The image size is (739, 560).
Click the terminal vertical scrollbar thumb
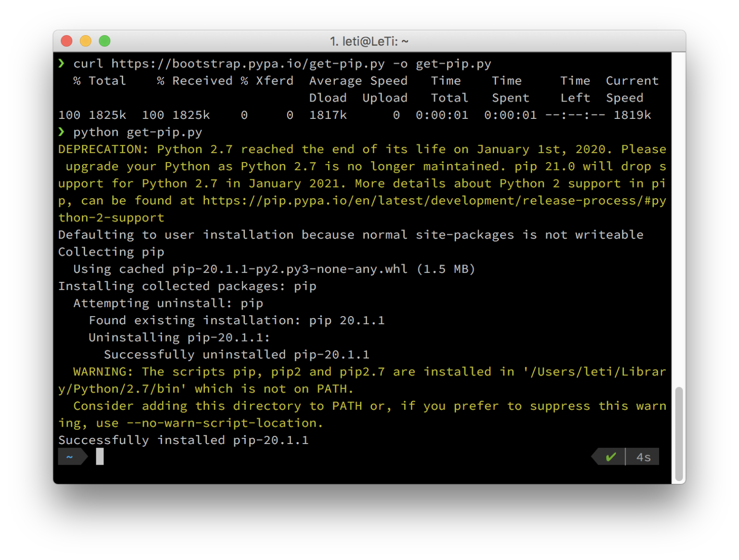click(x=679, y=433)
